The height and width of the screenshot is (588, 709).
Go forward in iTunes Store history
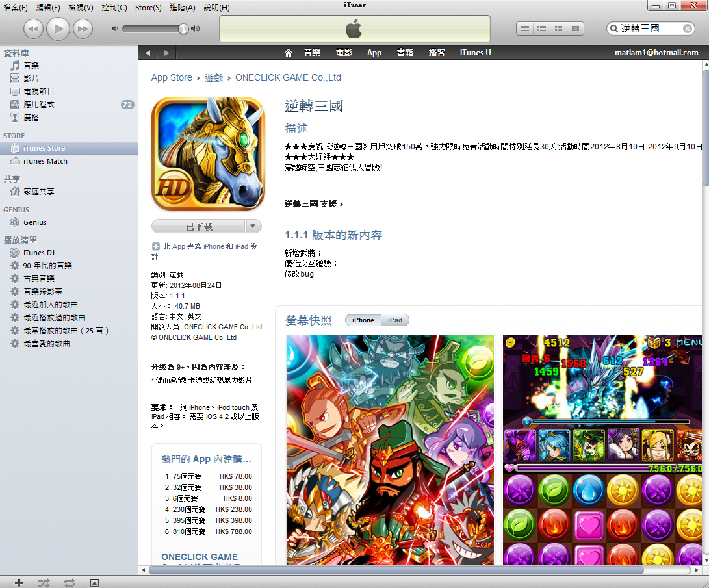click(166, 53)
